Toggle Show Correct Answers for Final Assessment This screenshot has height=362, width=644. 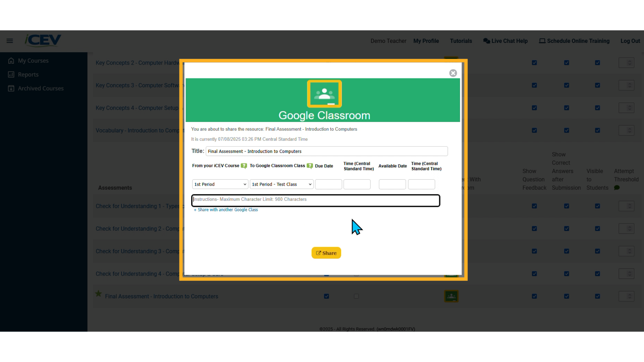[x=567, y=296]
